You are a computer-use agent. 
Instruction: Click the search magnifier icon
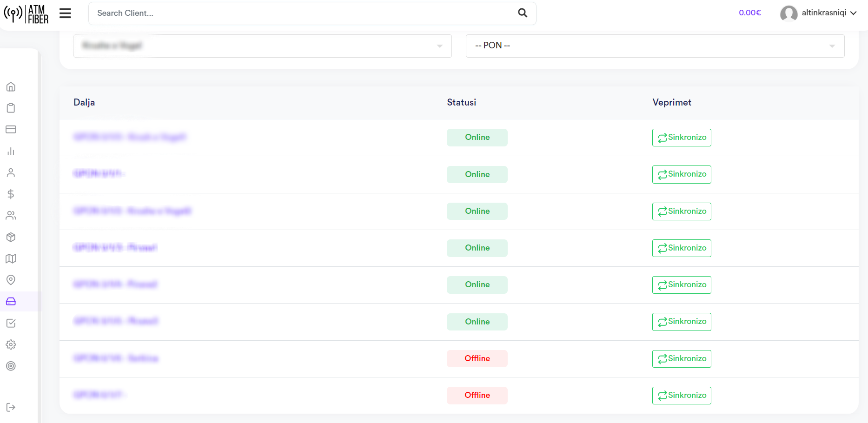523,13
